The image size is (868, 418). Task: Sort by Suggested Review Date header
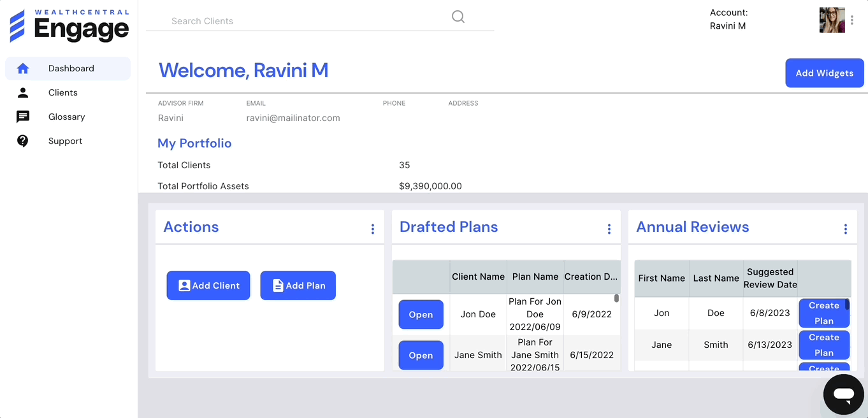[x=770, y=278]
